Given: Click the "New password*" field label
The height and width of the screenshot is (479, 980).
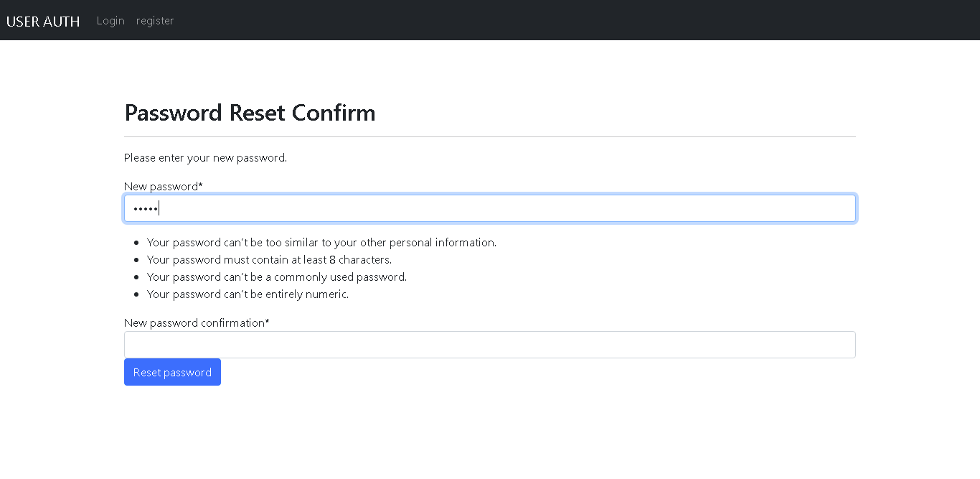Looking at the screenshot, I should click(x=161, y=187).
